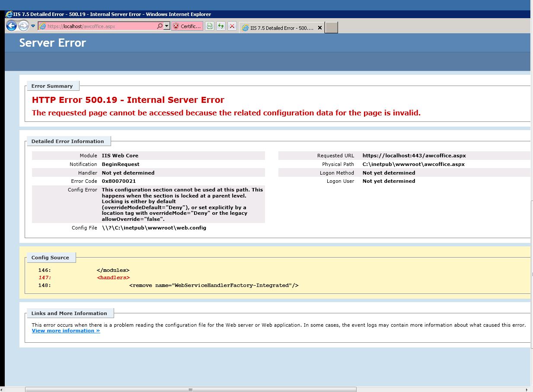Stop loading with the red X button
Screen dimensions: 533x392
coord(232,26)
